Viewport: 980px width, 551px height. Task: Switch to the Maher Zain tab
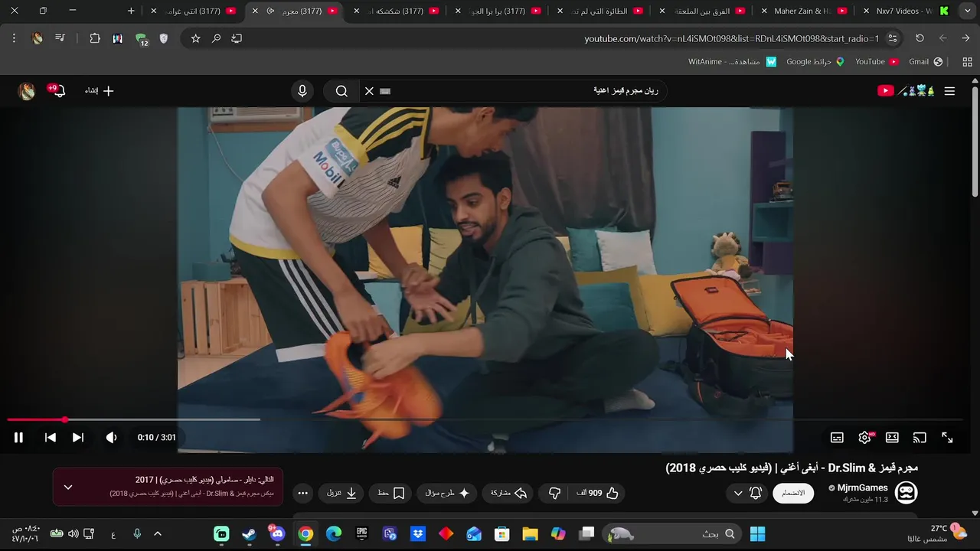[805, 11]
